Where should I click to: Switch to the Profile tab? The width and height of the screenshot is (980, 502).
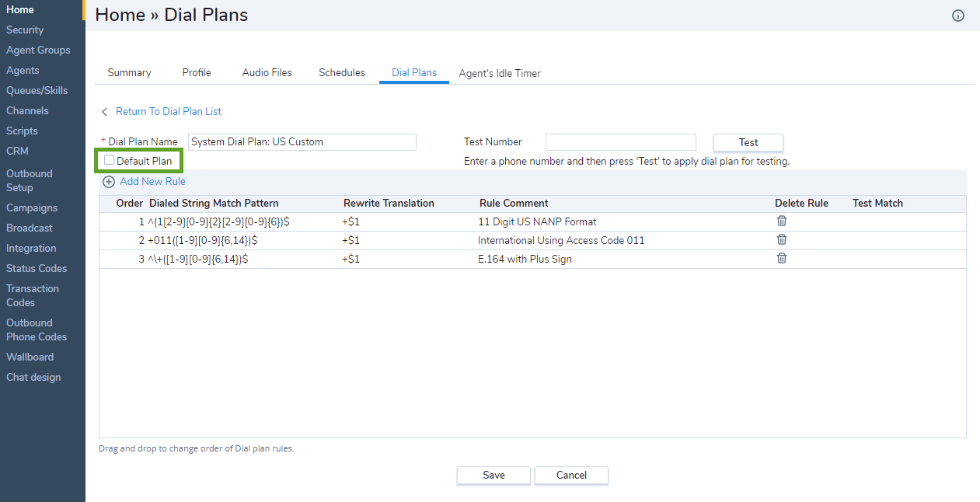[x=197, y=73]
